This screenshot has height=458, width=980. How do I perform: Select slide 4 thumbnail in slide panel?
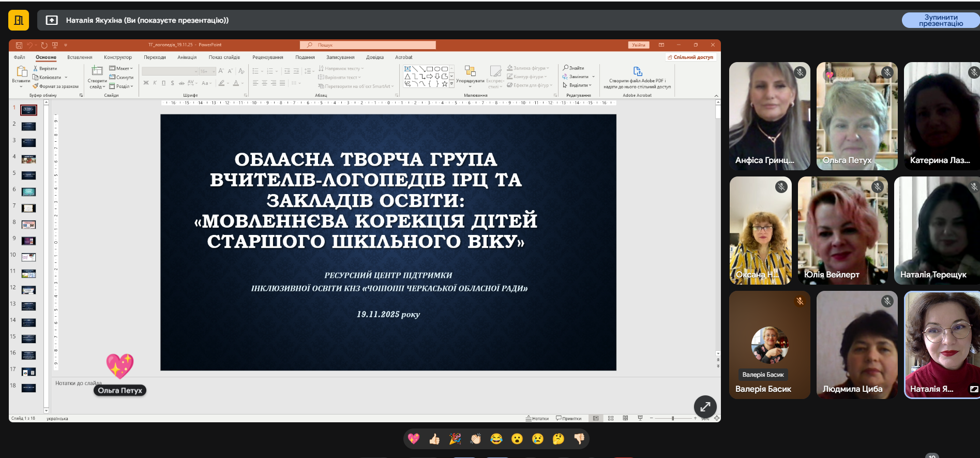coord(28,159)
